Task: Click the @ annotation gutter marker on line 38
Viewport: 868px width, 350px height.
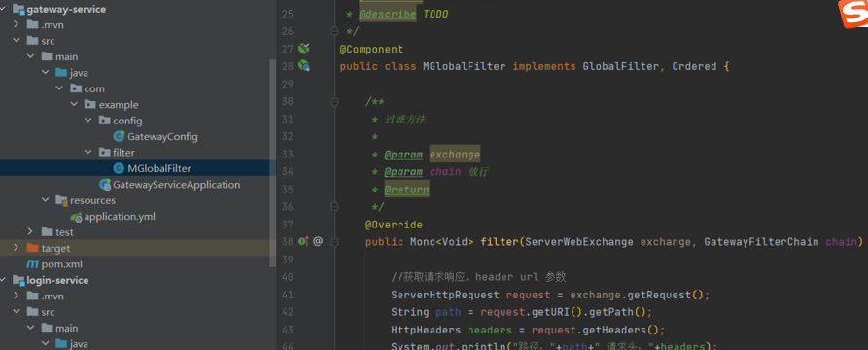Action: click(318, 241)
